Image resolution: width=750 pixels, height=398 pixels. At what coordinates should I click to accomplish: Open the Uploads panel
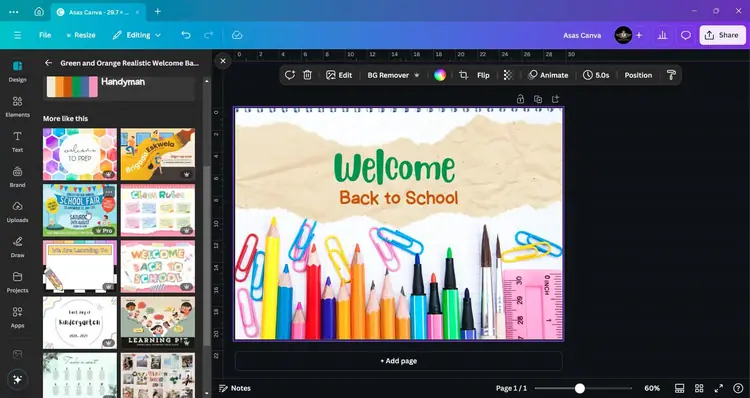pos(17,211)
